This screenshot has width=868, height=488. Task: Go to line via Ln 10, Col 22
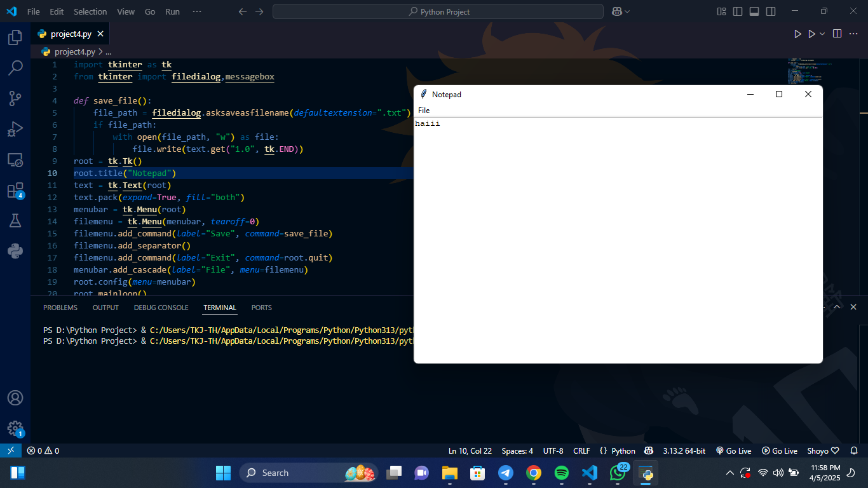(x=470, y=451)
